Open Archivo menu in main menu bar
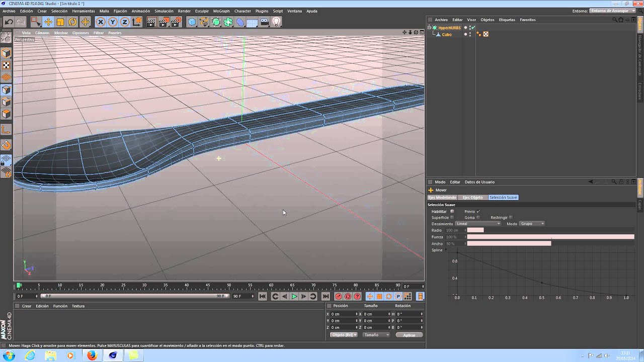Image resolution: width=644 pixels, height=362 pixels. (9, 11)
